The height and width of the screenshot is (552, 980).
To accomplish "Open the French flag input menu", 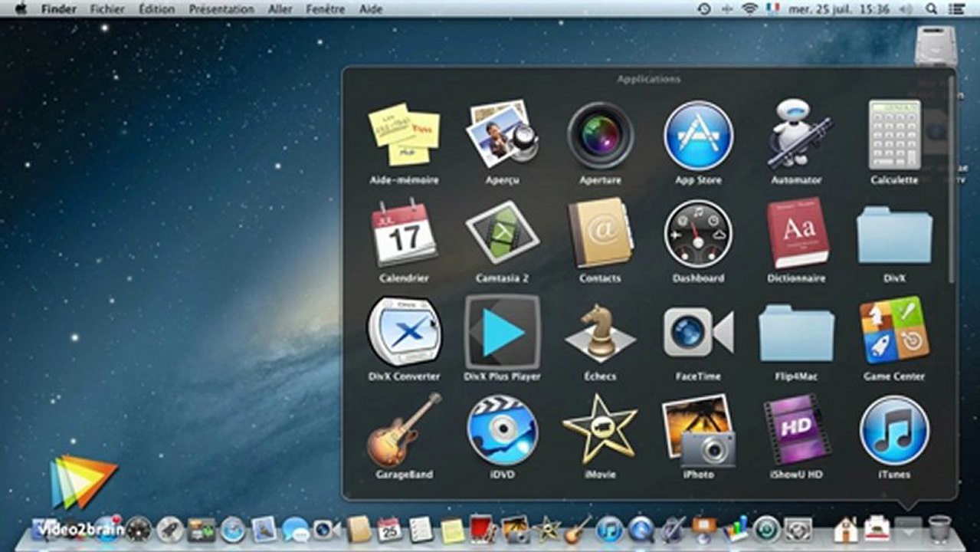I will tap(772, 8).
